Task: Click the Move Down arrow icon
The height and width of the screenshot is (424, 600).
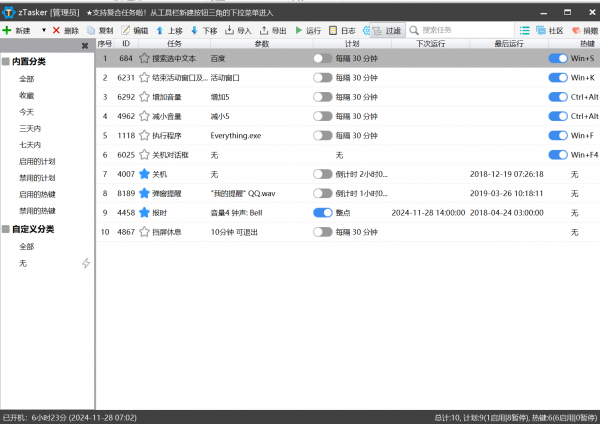Action: pyautogui.click(x=194, y=30)
